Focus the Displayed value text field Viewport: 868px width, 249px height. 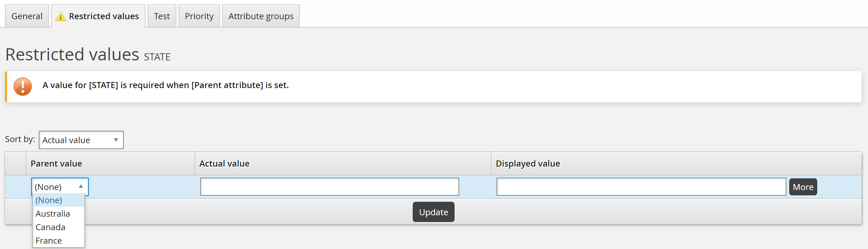click(x=641, y=187)
